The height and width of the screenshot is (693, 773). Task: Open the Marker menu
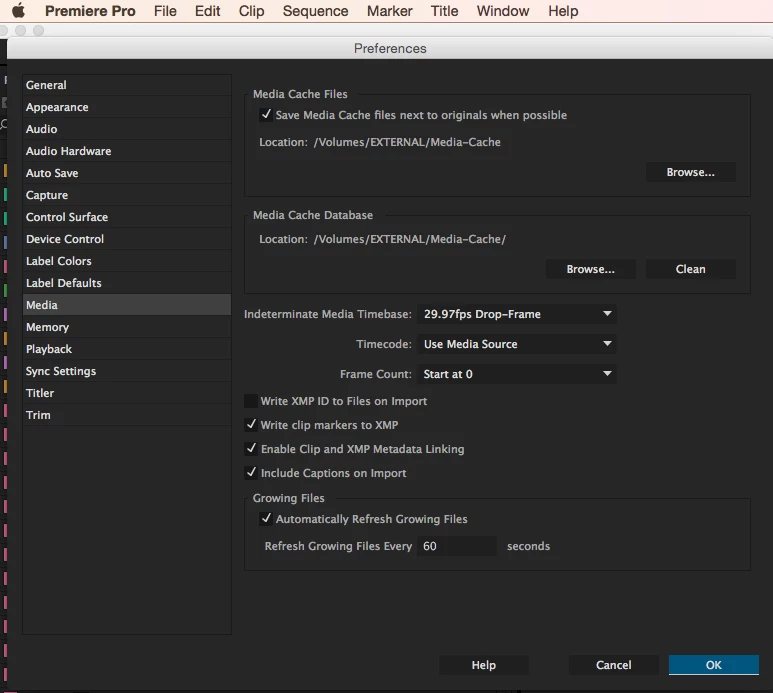click(x=389, y=11)
